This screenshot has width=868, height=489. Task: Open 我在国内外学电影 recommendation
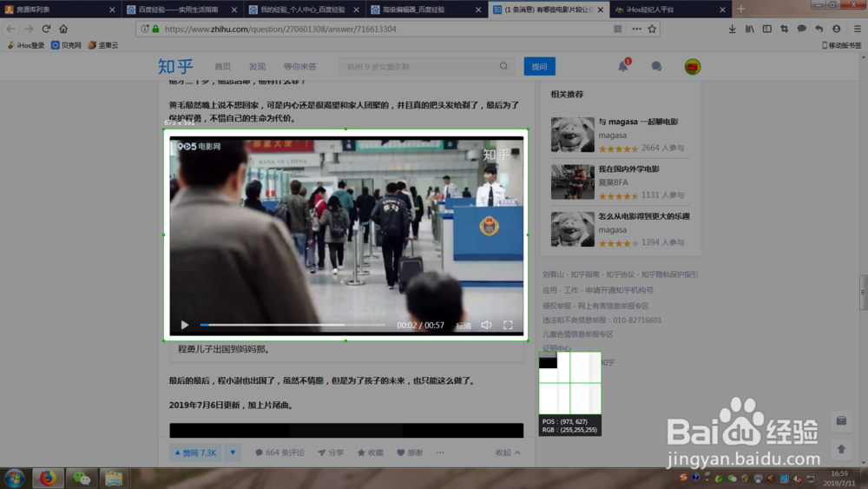click(628, 169)
